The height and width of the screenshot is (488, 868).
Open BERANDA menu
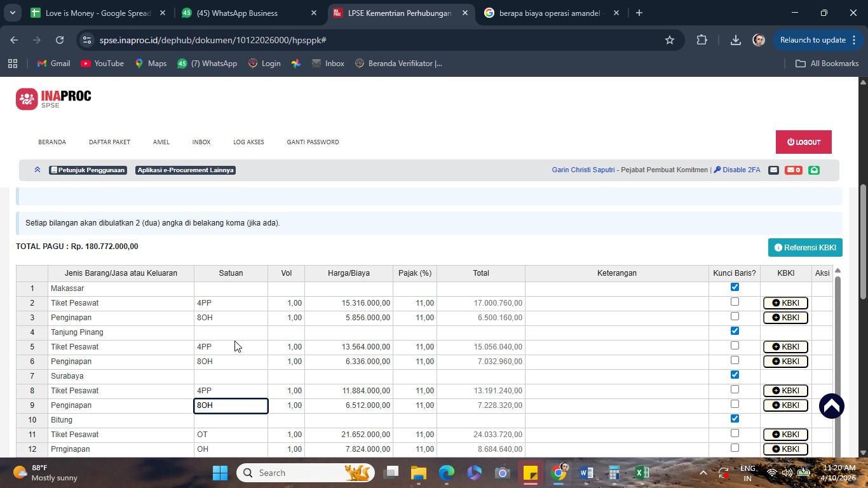(x=52, y=142)
